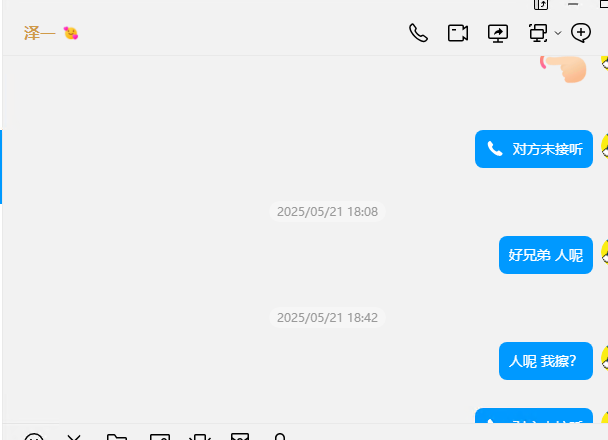Screen dimensions: 608x440
Task: Select the 人呢 我擦? message bubble
Action: [546, 361]
